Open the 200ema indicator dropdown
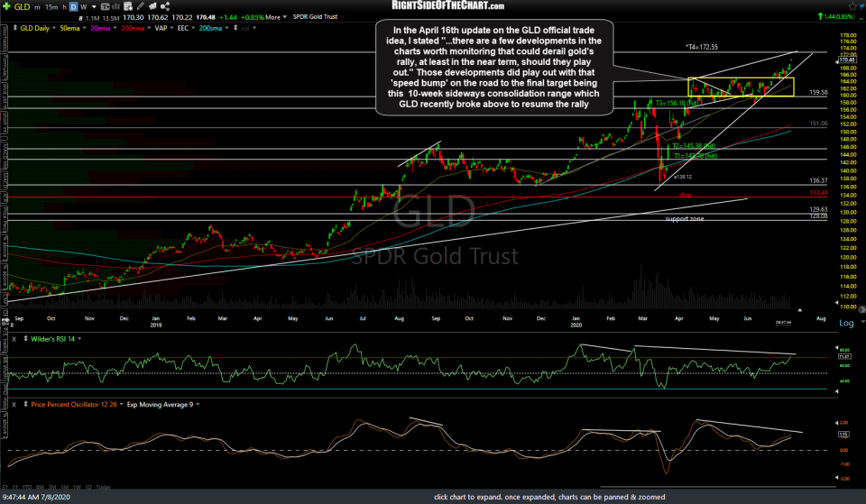Viewport: 866px width, 504px height. [149, 28]
